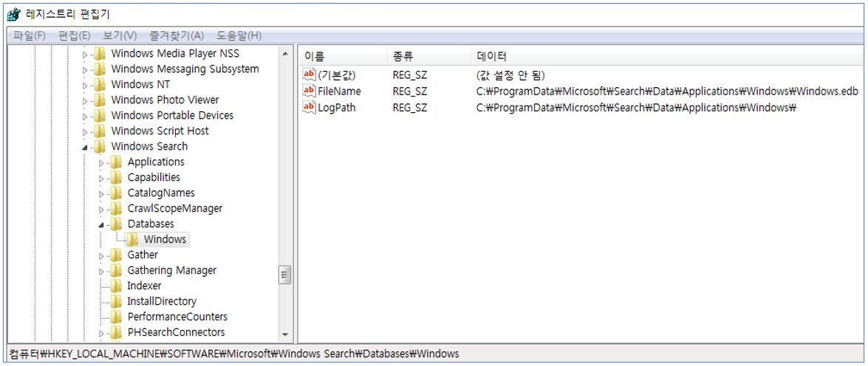
Task: Select the Windows Script Host tree label
Action: tap(160, 131)
